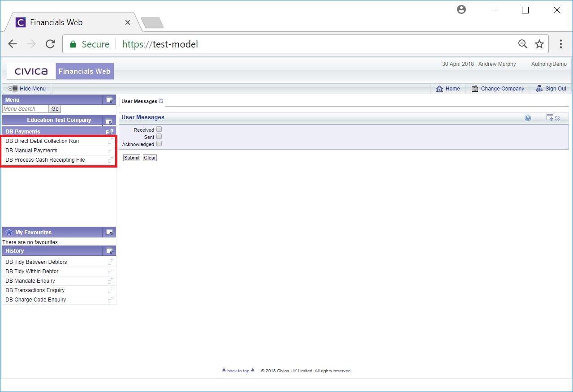
Task: Expand the Education Test Company section icon
Action: point(108,121)
